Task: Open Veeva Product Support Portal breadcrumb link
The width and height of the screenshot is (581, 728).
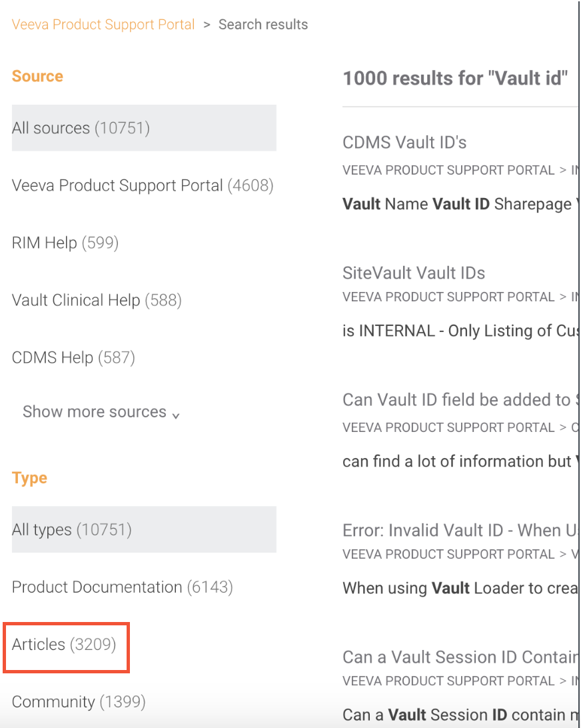Action: pos(103,25)
